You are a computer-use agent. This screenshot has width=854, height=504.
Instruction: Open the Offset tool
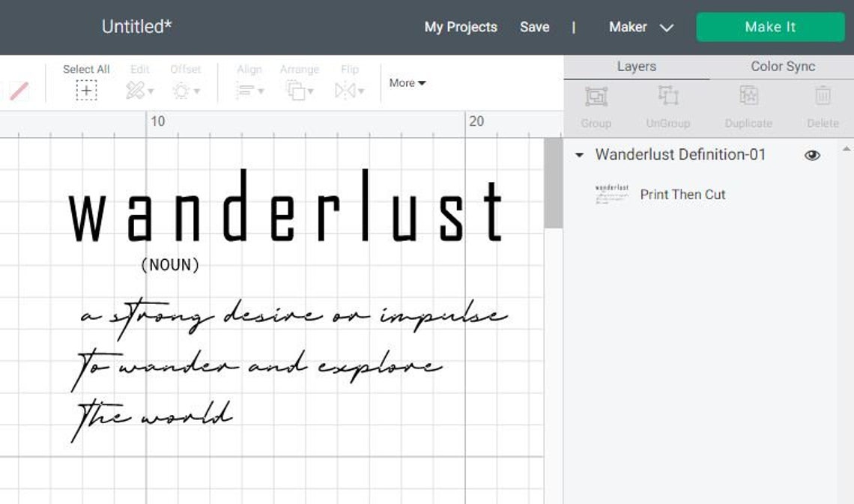(x=184, y=89)
